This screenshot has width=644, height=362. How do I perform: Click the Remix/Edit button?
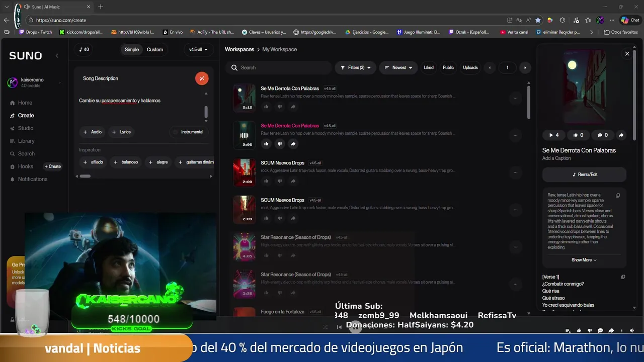coord(584,174)
